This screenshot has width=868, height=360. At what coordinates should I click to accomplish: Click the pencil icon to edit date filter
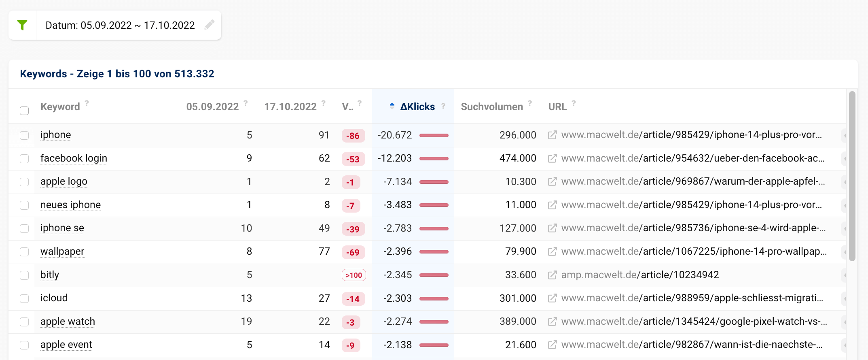pyautogui.click(x=209, y=25)
